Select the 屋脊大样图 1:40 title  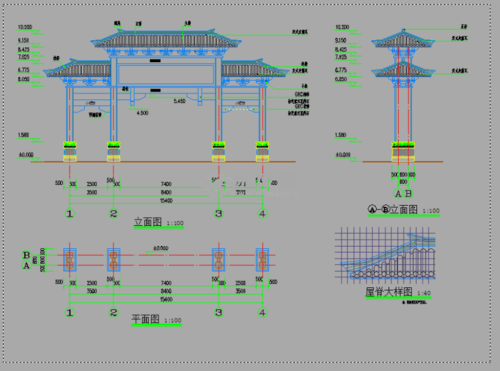398,292
